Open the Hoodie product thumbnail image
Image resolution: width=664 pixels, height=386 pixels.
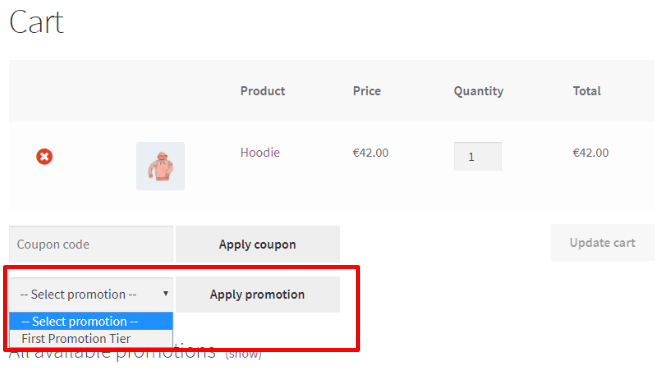160,166
